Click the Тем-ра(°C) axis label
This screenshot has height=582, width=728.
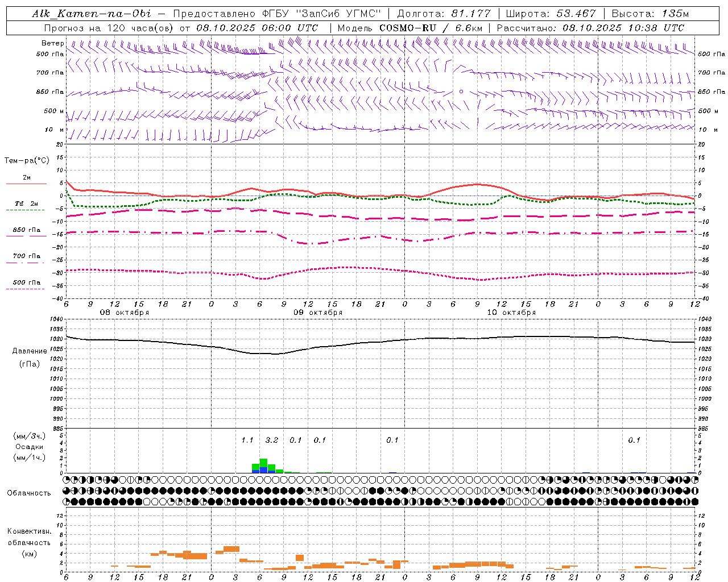coord(27,161)
